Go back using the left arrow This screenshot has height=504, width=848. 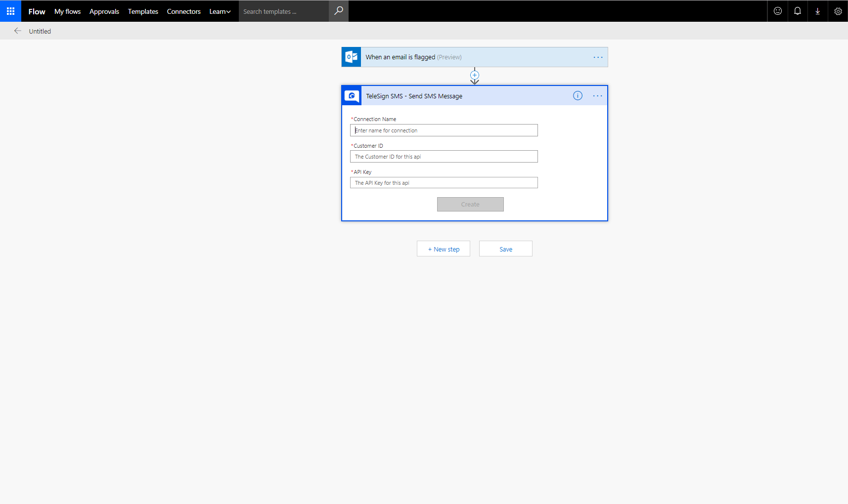coord(18,31)
